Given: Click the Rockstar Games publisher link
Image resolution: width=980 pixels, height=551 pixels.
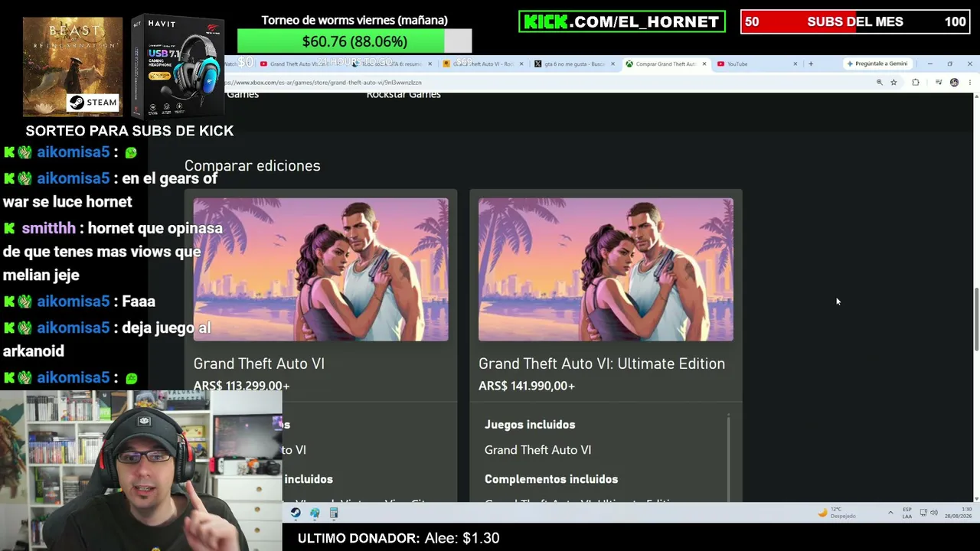Looking at the screenshot, I should 403,94.
